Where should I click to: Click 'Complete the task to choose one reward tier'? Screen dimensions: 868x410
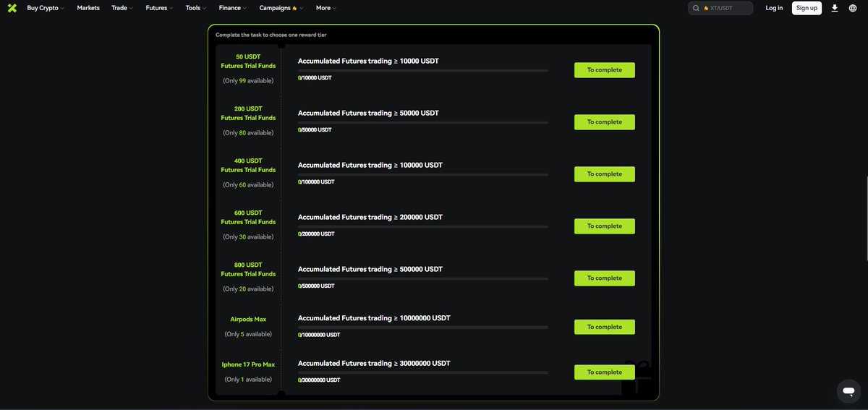tap(271, 35)
